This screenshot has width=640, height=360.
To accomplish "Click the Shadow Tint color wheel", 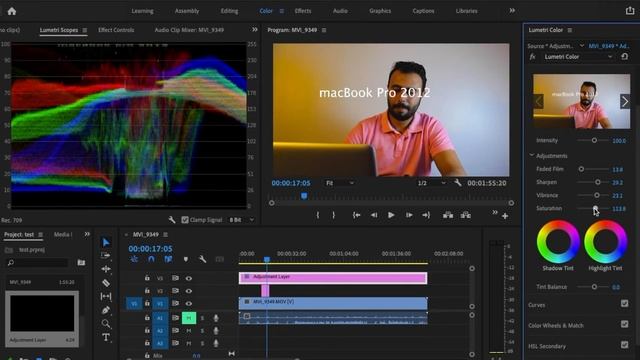I will point(558,242).
